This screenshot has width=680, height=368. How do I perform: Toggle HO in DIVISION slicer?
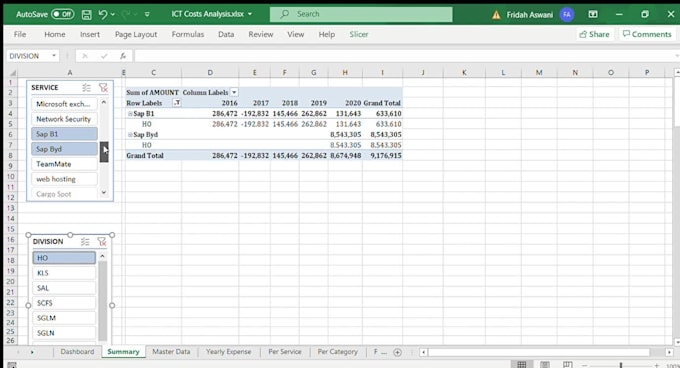64,258
